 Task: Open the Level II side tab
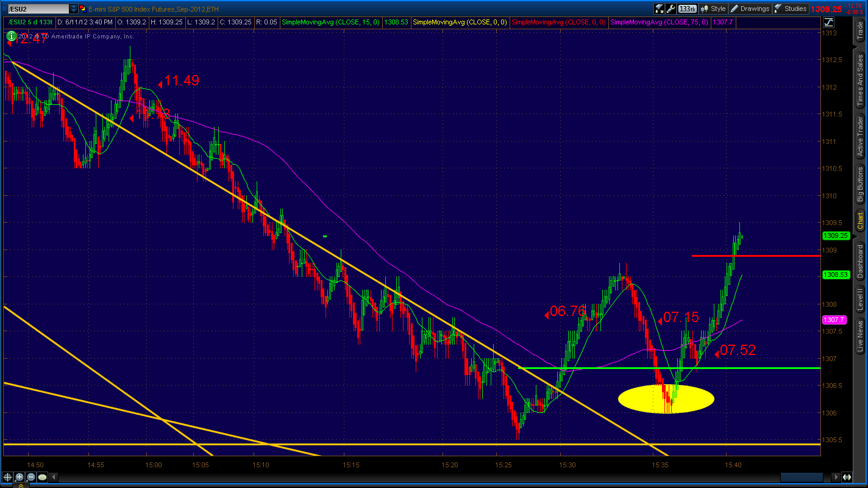pos(860,301)
